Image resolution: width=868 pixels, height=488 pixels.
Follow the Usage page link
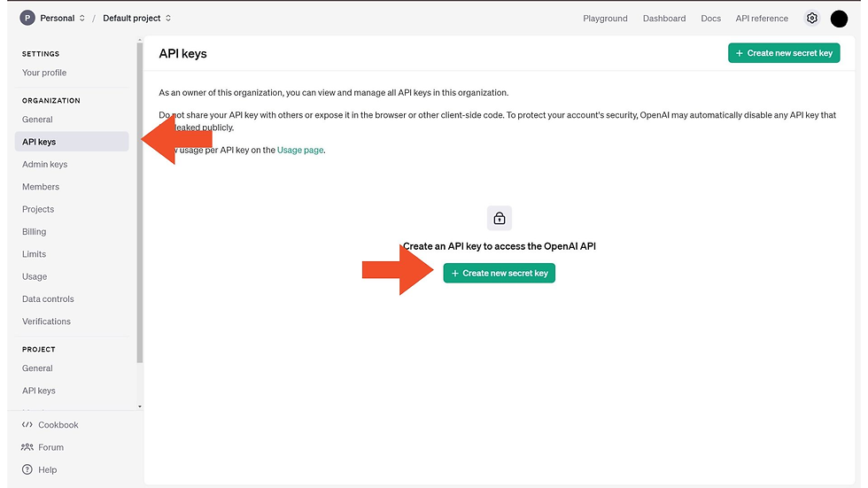click(x=300, y=150)
